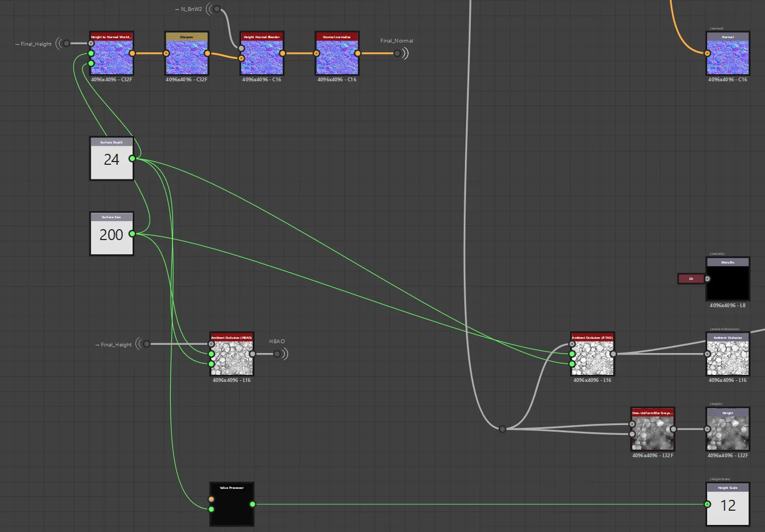Click the Height to Normal World output connector
This screenshot has width=765, height=532.
[x=132, y=53]
